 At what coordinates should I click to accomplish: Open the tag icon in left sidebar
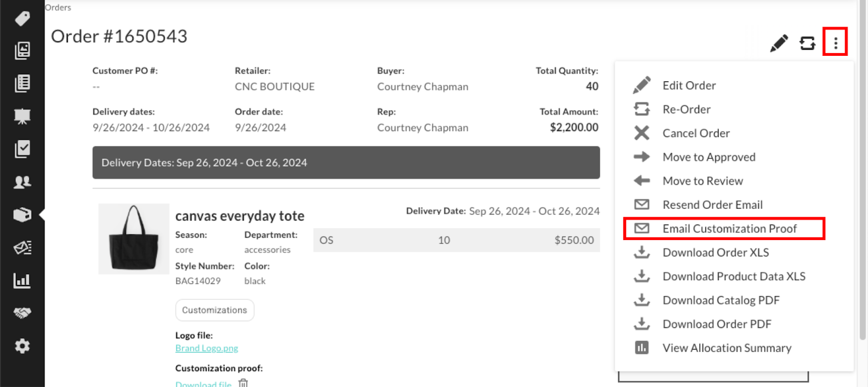pyautogui.click(x=22, y=18)
